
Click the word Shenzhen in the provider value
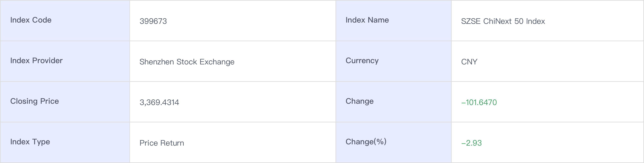click(157, 62)
